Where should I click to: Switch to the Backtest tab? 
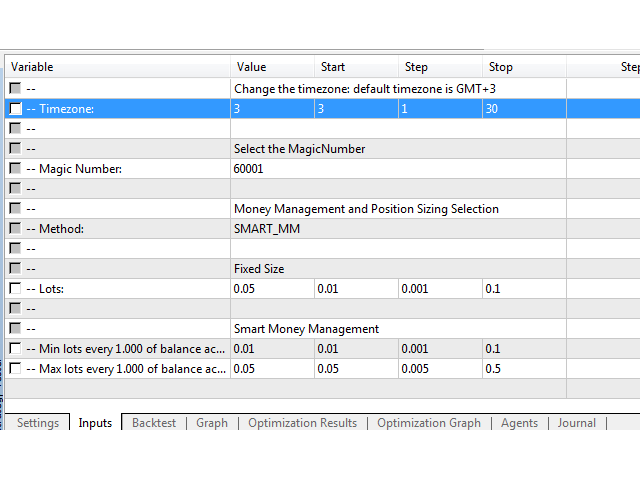tap(153, 423)
